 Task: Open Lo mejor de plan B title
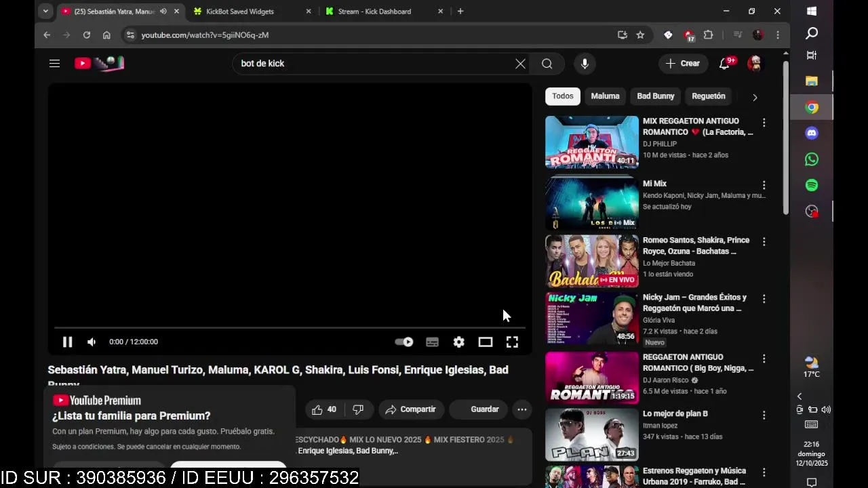pyautogui.click(x=675, y=413)
